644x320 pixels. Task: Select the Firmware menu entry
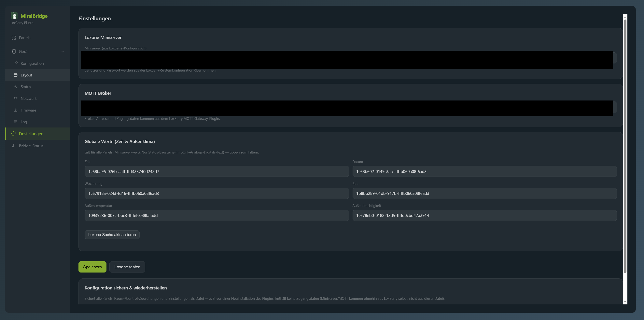(37, 110)
